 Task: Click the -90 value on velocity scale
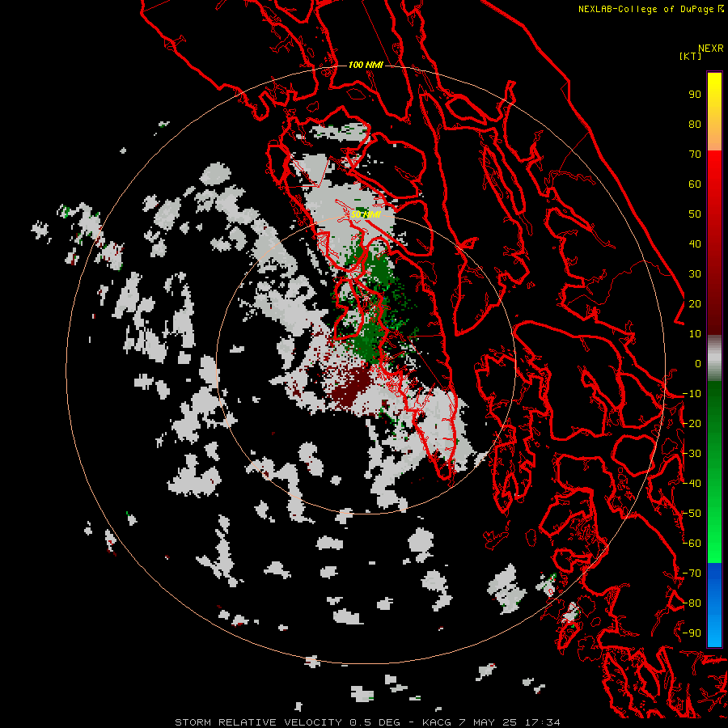click(692, 633)
